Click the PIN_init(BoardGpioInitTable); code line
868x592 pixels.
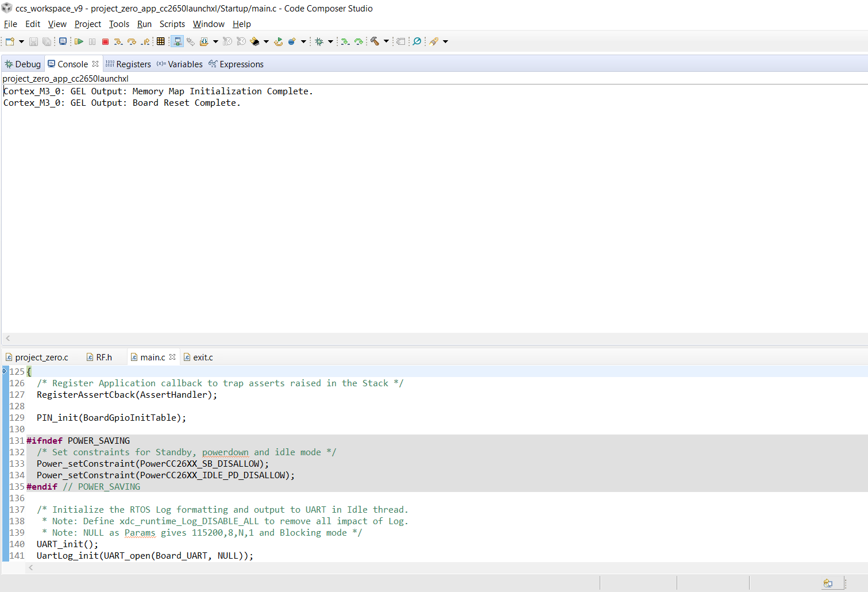tap(111, 418)
